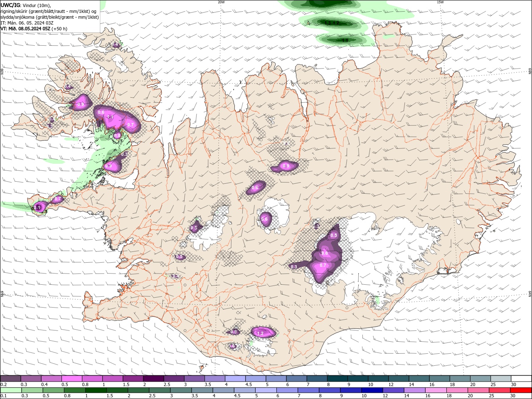Click the '1.2' value on the purple blob
The image size is (532, 399).
(261, 333)
